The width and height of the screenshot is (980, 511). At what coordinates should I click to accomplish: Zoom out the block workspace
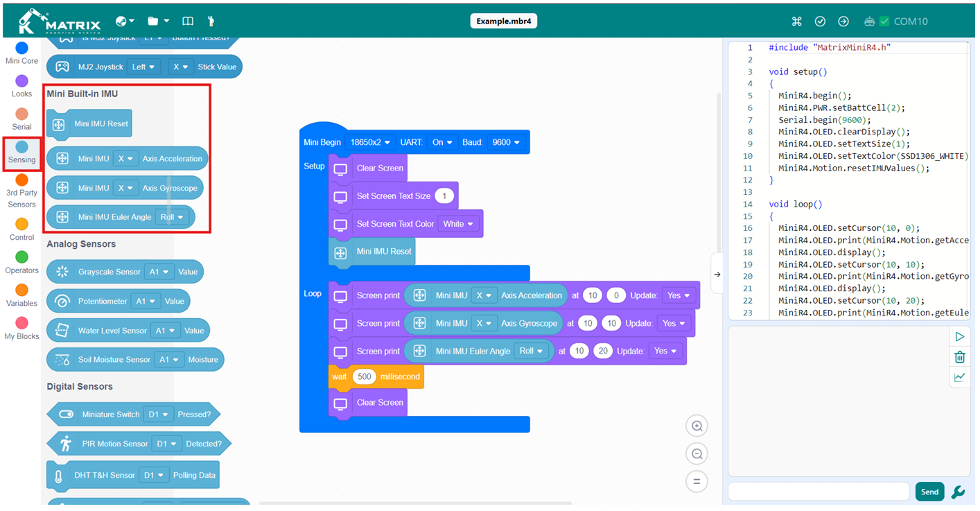pyautogui.click(x=697, y=454)
